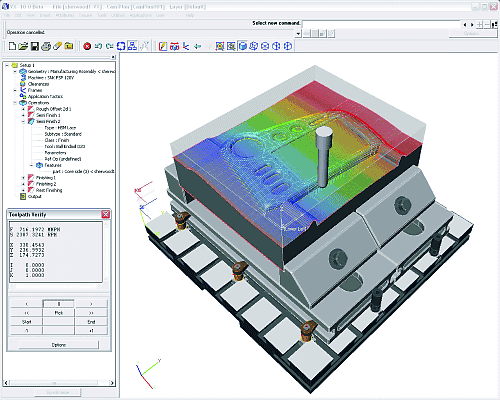
Task: Open the Insert menu
Action: click(45, 15)
